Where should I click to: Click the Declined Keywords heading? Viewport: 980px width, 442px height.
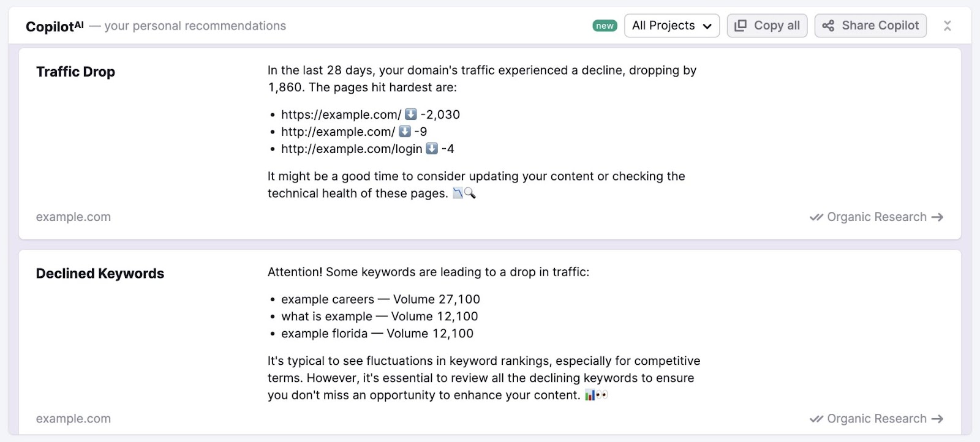click(x=100, y=274)
